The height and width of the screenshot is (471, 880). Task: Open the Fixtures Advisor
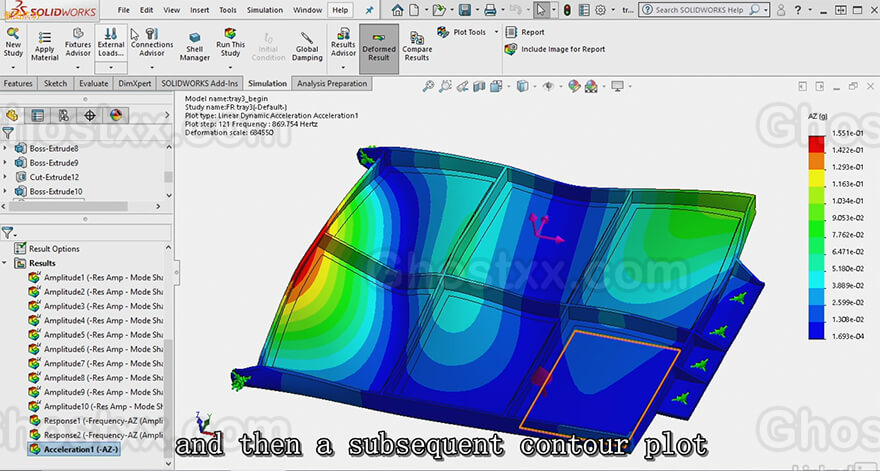(78, 44)
